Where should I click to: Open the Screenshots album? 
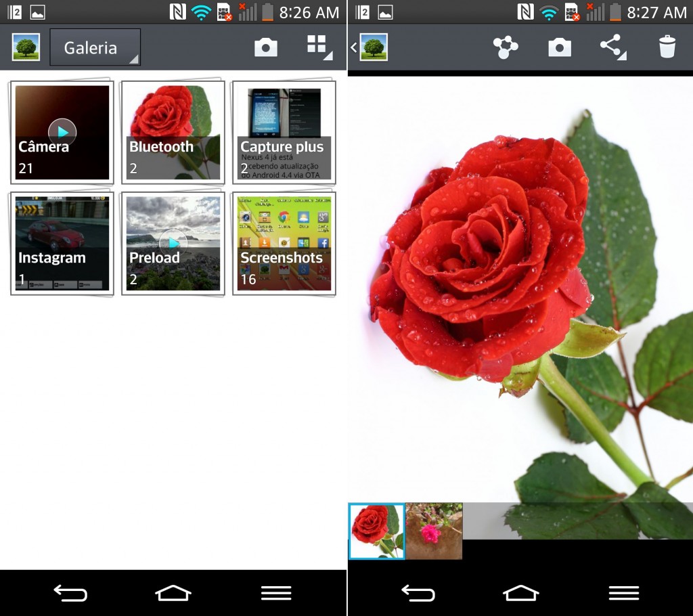tap(284, 243)
